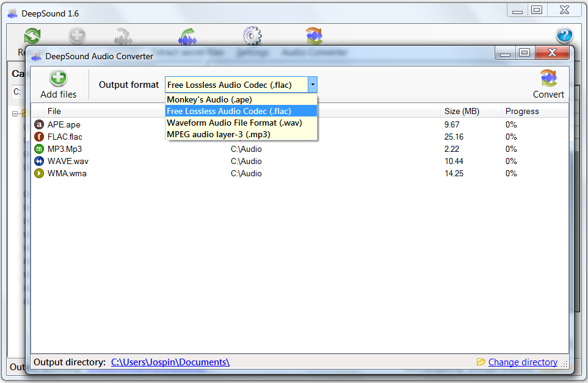Click the 10.44 size value
588x383 pixels.
pyautogui.click(x=454, y=162)
